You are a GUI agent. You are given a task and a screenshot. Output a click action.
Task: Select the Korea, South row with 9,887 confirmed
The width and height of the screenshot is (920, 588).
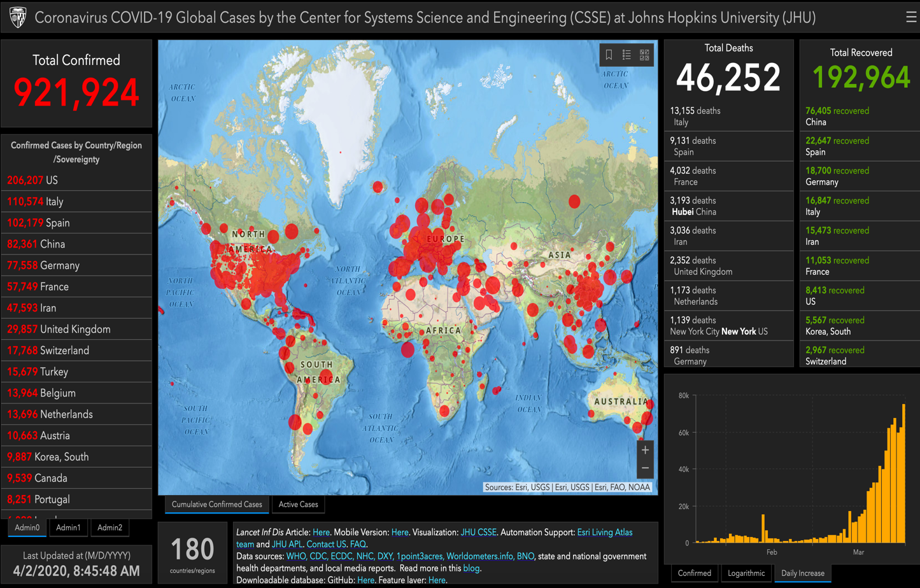76,457
